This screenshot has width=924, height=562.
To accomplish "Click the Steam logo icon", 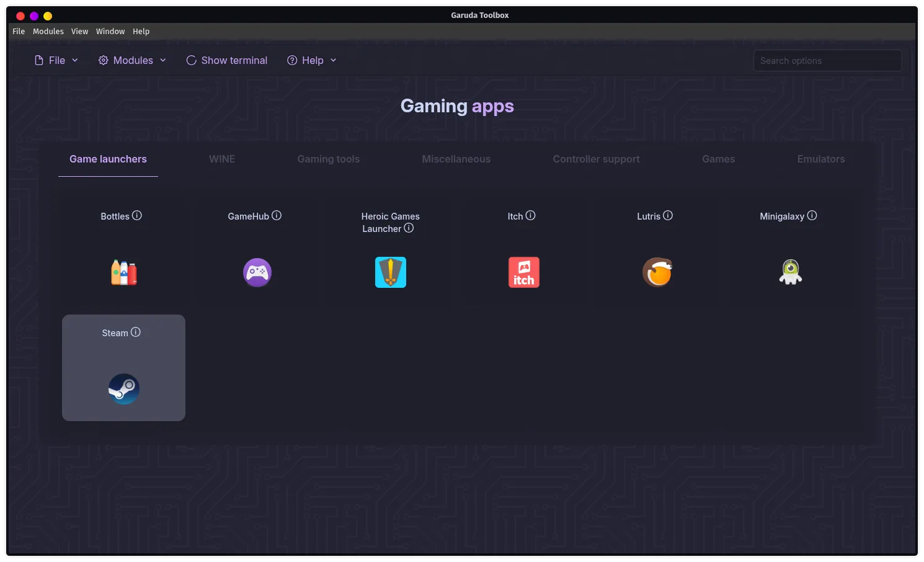I will (x=124, y=389).
